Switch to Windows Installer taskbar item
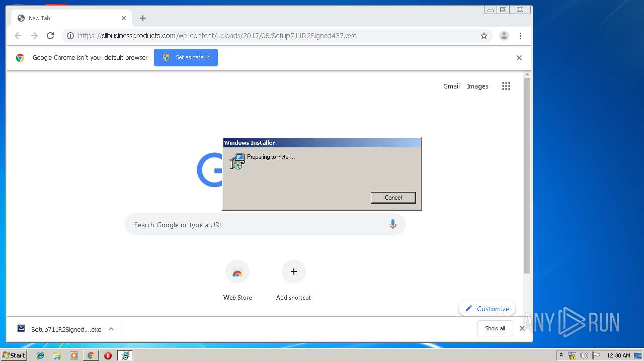The height and width of the screenshot is (362, 644). coord(125,355)
